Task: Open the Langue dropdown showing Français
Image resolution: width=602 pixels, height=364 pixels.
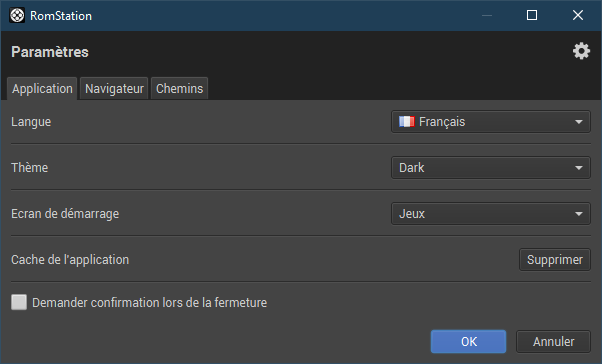Action: click(x=491, y=122)
